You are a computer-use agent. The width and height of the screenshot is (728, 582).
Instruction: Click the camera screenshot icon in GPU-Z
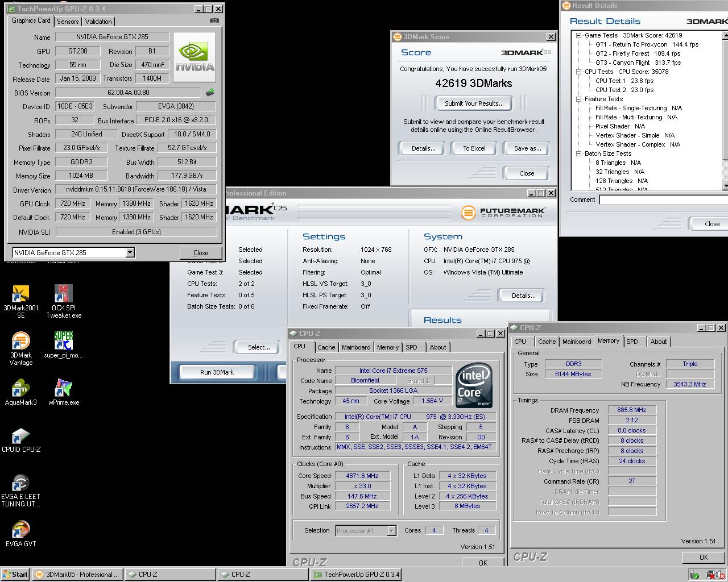point(214,20)
